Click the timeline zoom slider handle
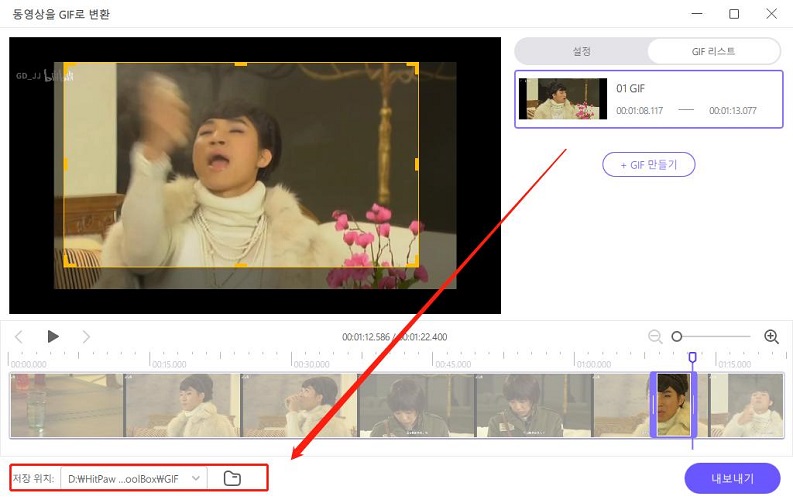 point(677,337)
